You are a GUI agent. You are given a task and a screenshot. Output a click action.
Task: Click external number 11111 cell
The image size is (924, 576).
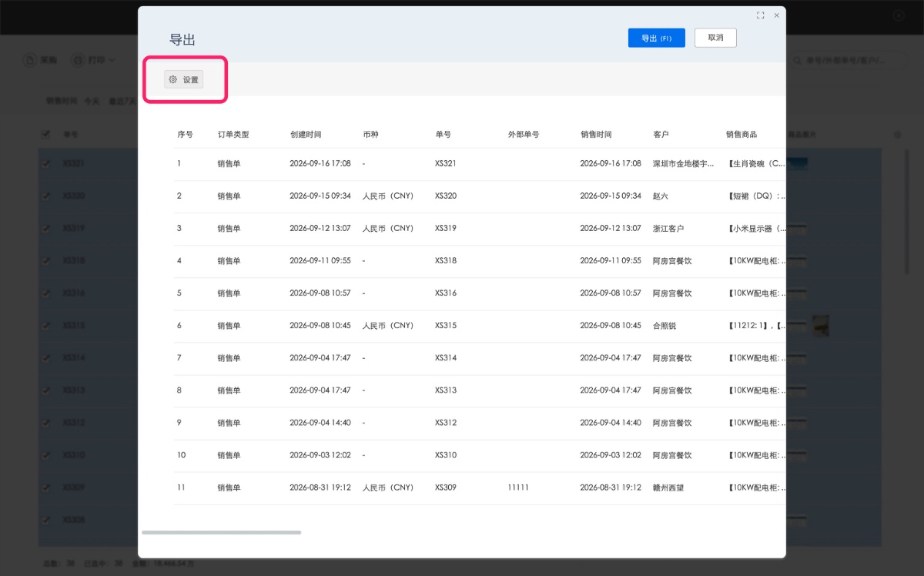(x=518, y=487)
